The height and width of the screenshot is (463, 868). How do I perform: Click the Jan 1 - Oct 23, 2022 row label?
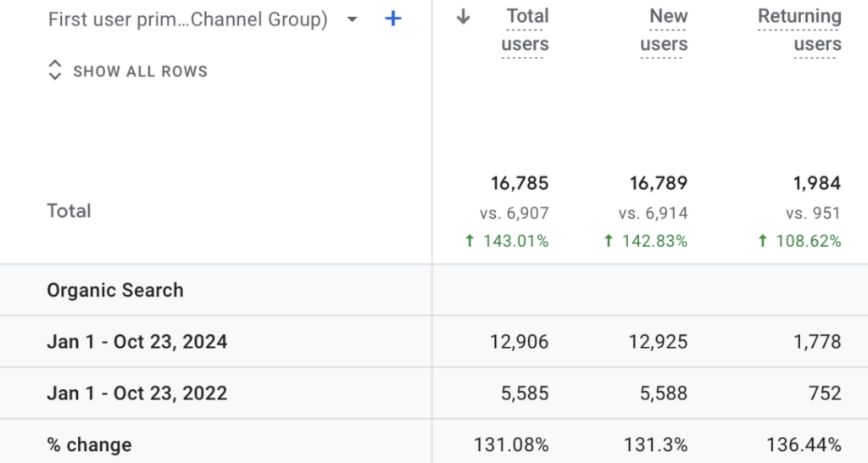[x=136, y=393]
